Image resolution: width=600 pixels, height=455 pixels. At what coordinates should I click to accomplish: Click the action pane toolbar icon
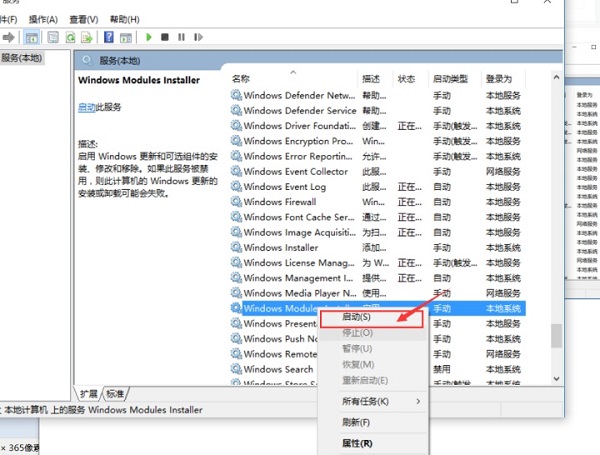[126, 38]
